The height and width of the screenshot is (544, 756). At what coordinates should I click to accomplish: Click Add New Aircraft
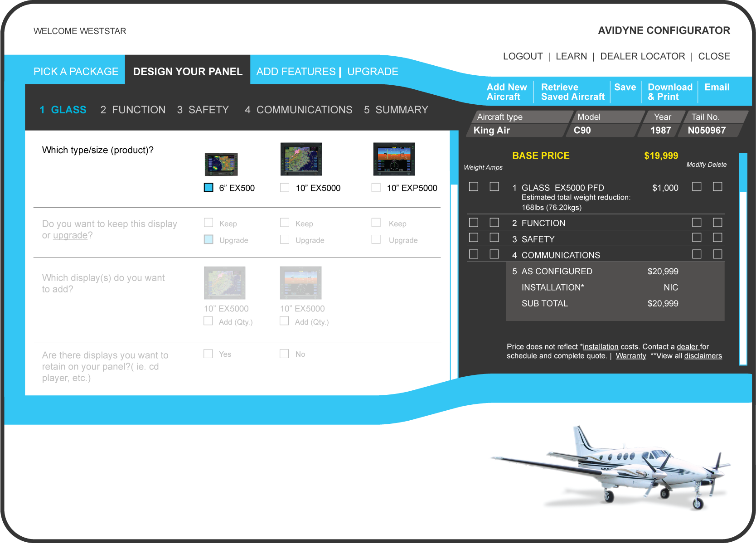[x=507, y=92]
